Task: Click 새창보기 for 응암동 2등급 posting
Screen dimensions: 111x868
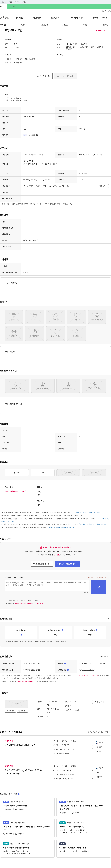Action: (x=99, y=777)
